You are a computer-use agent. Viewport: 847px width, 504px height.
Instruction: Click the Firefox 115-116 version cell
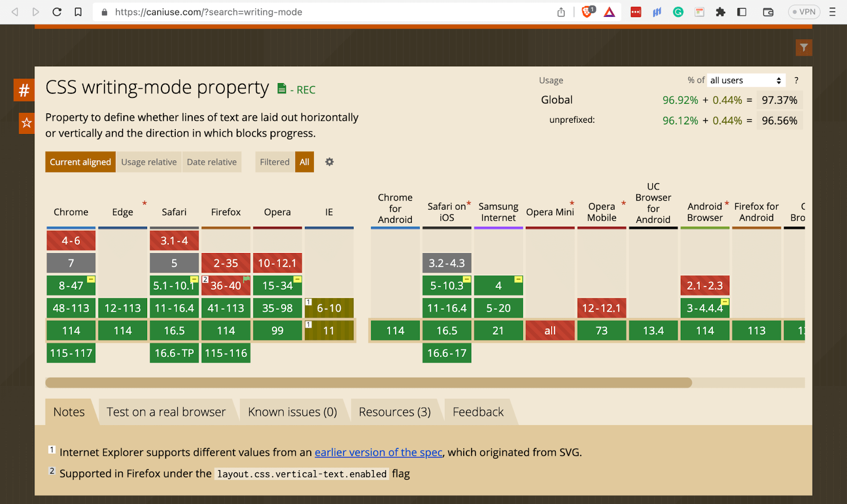[x=226, y=353]
